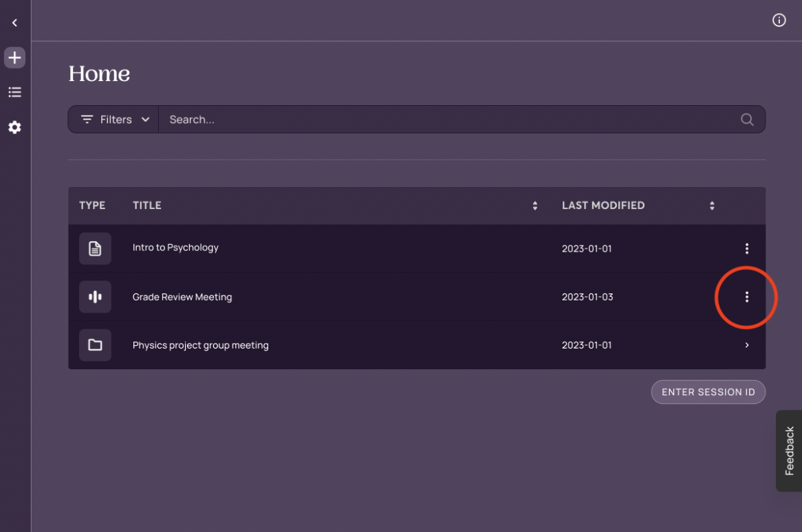Click the magnifying glass search icon
The height and width of the screenshot is (532, 802).
coord(747,119)
